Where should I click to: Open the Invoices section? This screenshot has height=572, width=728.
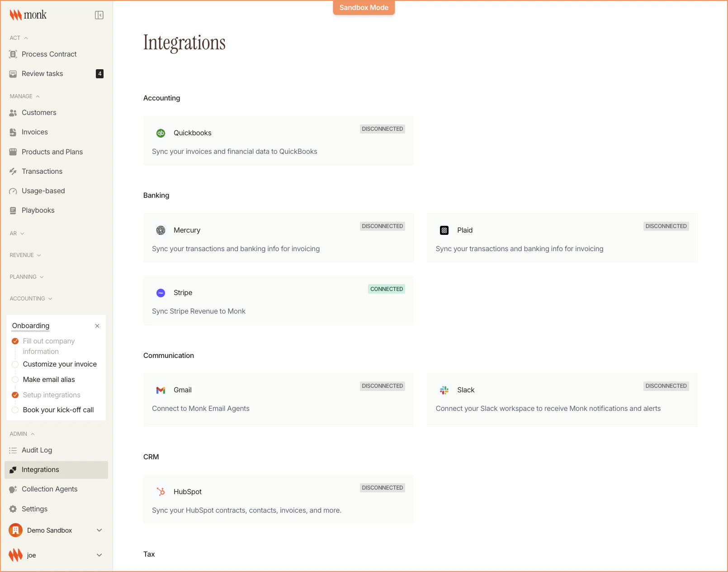click(x=34, y=132)
